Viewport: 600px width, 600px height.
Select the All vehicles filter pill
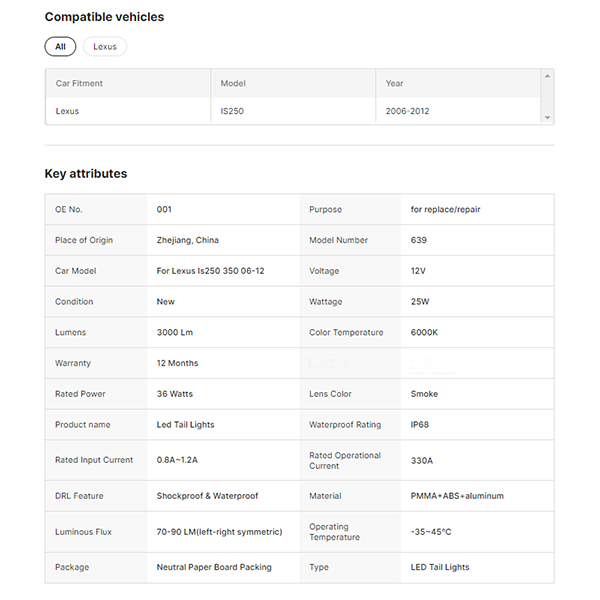[60, 47]
